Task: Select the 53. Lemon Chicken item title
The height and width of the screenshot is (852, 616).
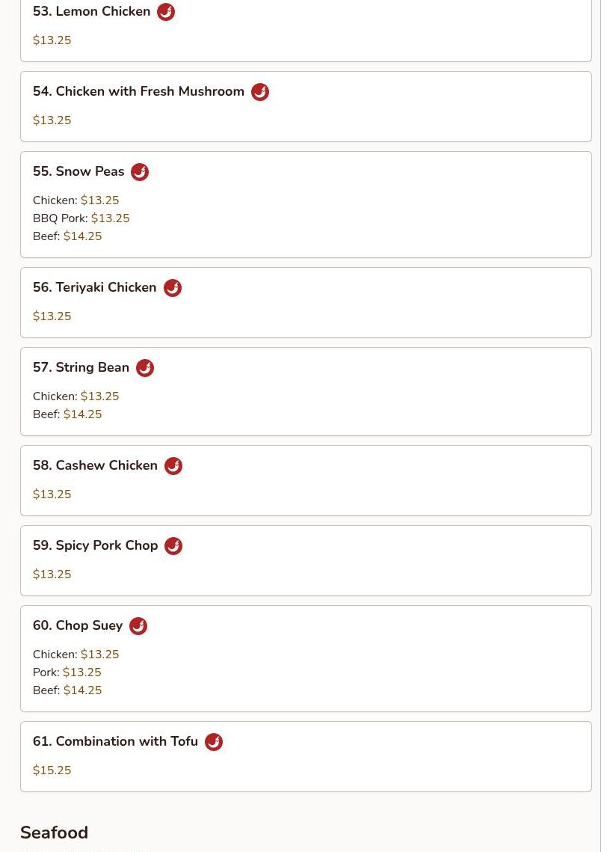Action: pos(91,11)
